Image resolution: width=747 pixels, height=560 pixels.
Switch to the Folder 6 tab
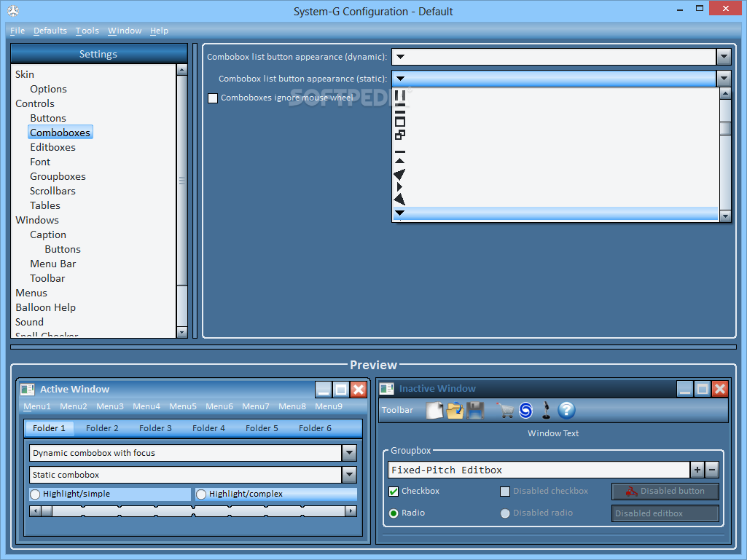(x=315, y=428)
